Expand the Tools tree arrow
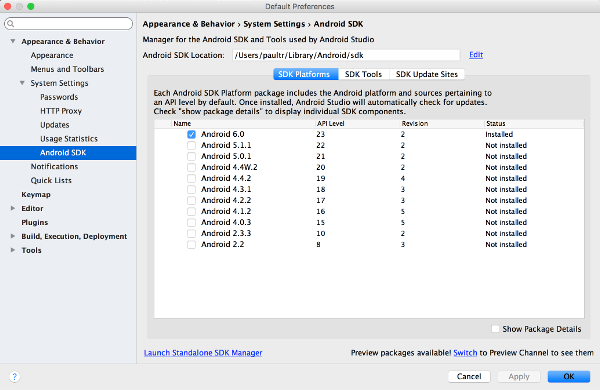The image size is (600, 390). [x=13, y=250]
